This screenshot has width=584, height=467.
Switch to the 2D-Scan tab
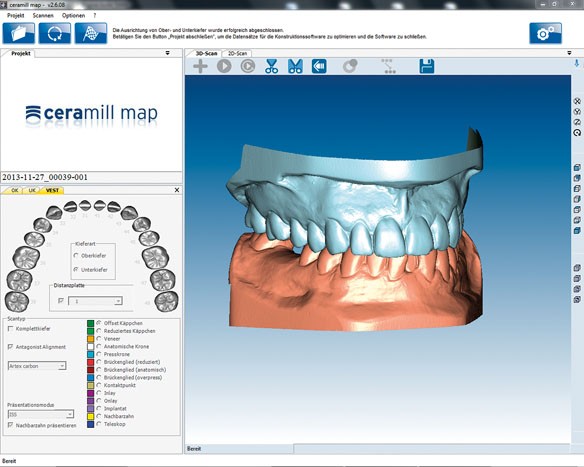click(238, 53)
